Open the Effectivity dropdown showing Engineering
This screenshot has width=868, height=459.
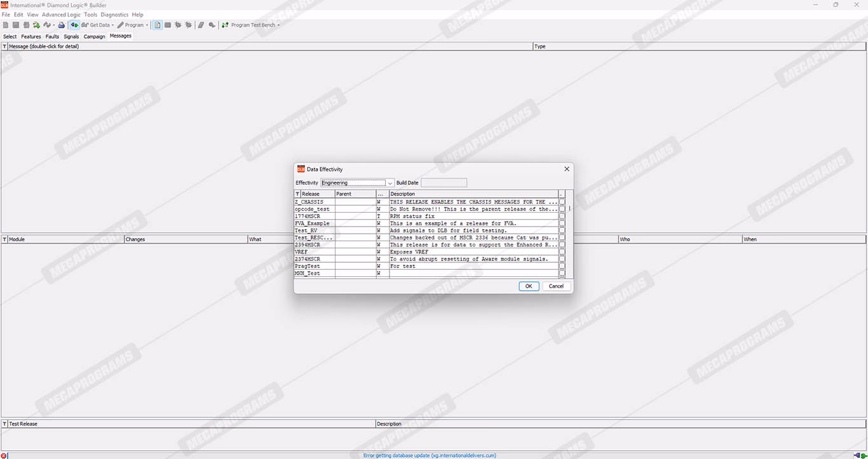click(390, 183)
